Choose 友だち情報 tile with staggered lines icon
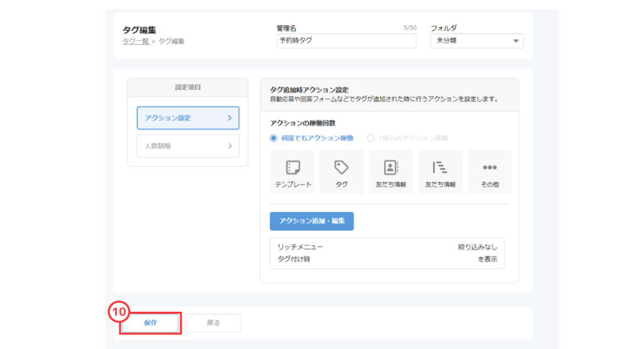This screenshot has height=349, width=644. tap(440, 172)
